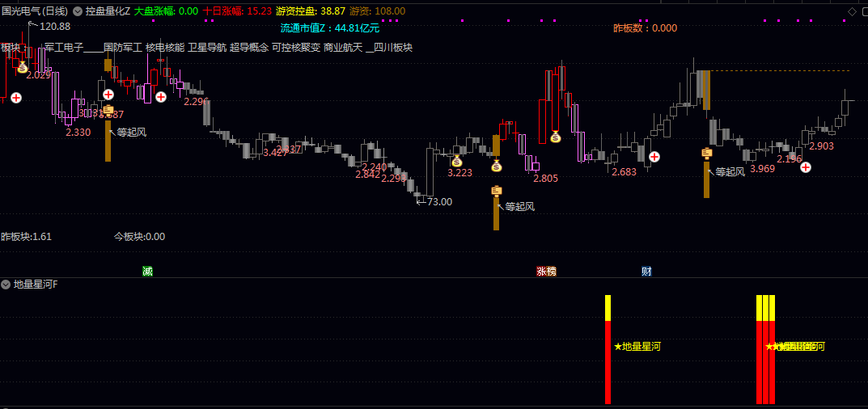This screenshot has height=409, width=868.
Task: Click the 2.683 value label
Action: click(625, 172)
